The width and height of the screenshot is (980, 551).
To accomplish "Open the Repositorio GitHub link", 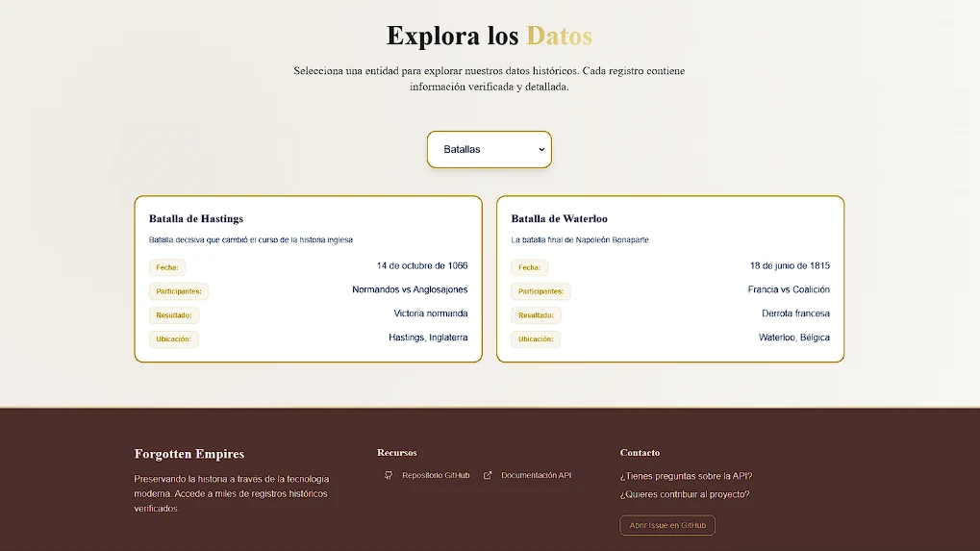I will [x=436, y=475].
